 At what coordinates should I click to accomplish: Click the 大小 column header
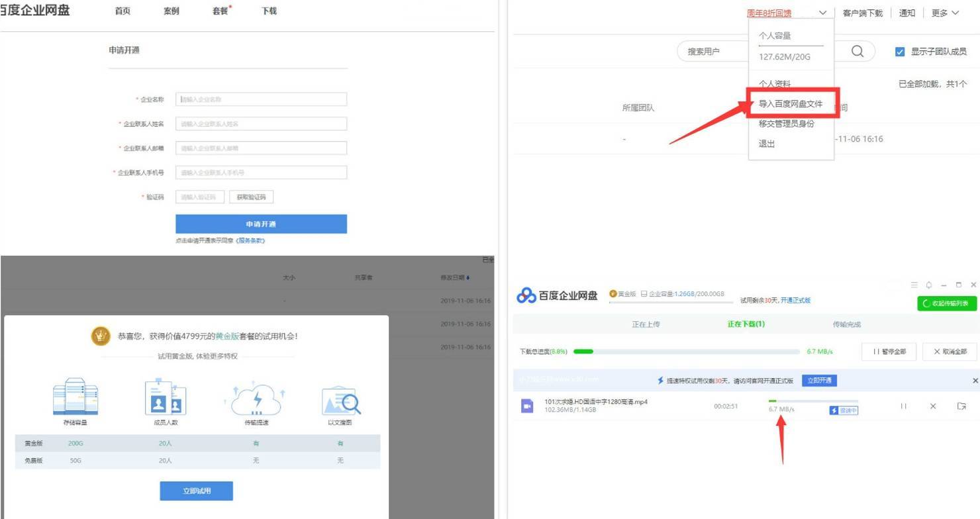coord(289,277)
